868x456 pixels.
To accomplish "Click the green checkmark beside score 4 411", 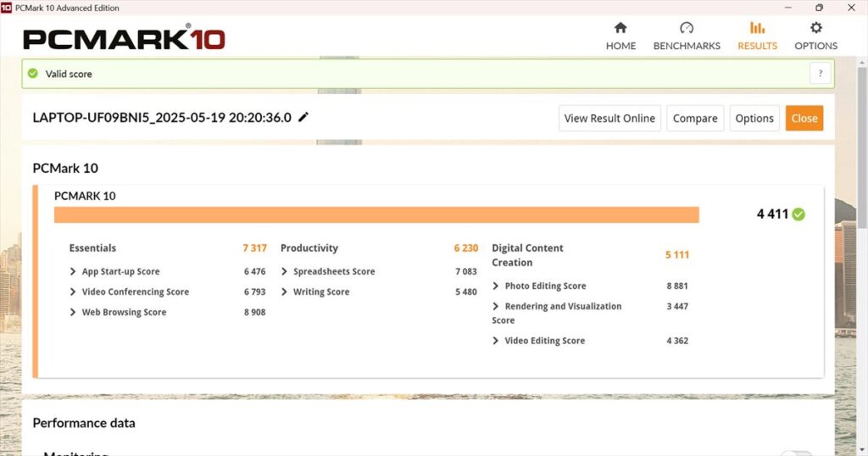I will tap(798, 214).
